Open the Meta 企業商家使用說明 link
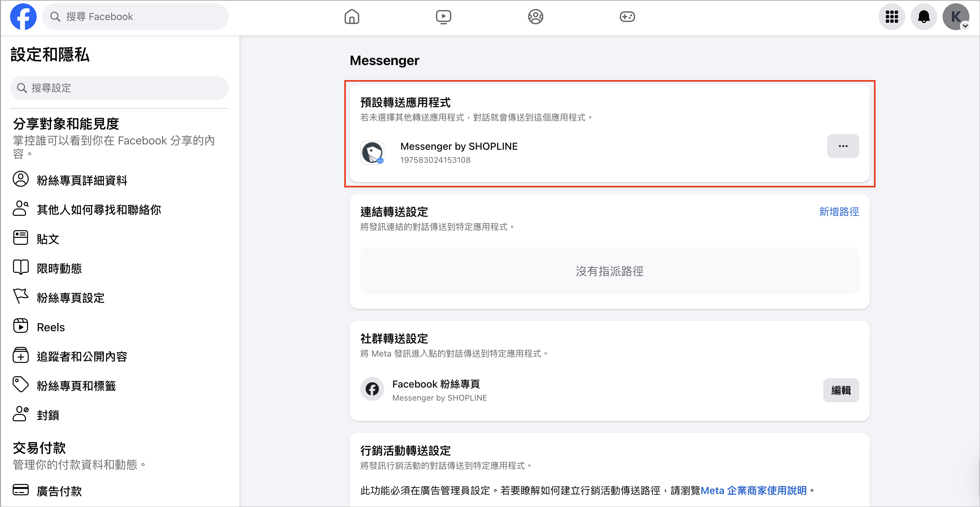This screenshot has width=980, height=507. [754, 490]
